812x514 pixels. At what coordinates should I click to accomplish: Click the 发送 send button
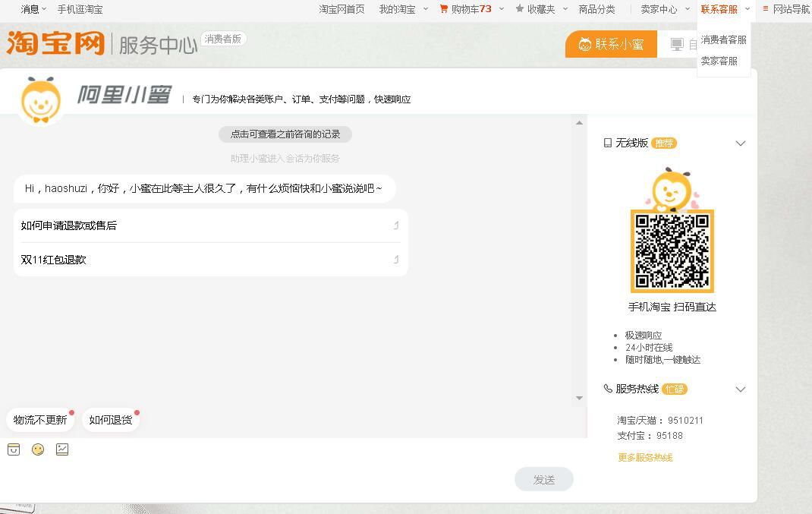(x=544, y=480)
